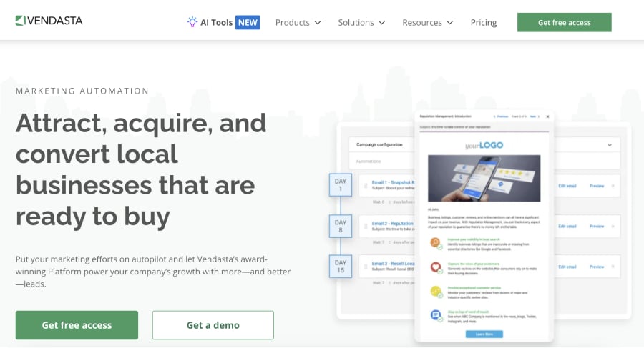Screen dimensions: 644x348
Task: Click the Get a demo button
Action: [x=213, y=325]
